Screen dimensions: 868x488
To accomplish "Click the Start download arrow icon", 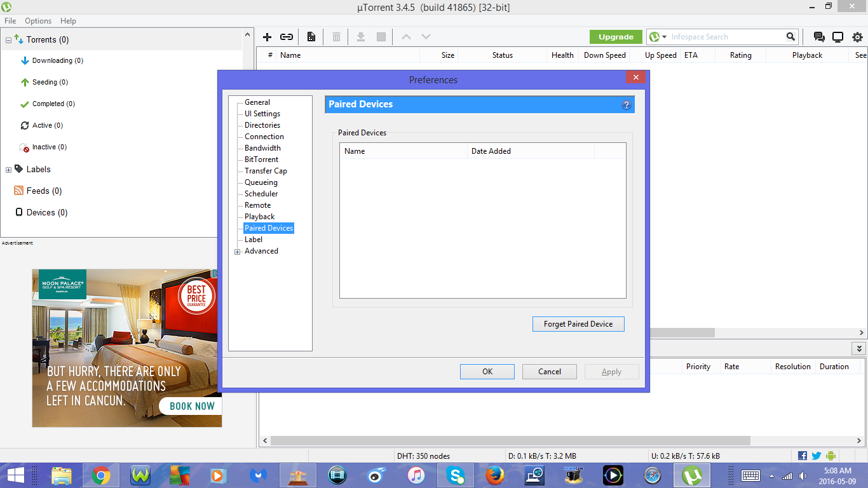I will click(360, 37).
